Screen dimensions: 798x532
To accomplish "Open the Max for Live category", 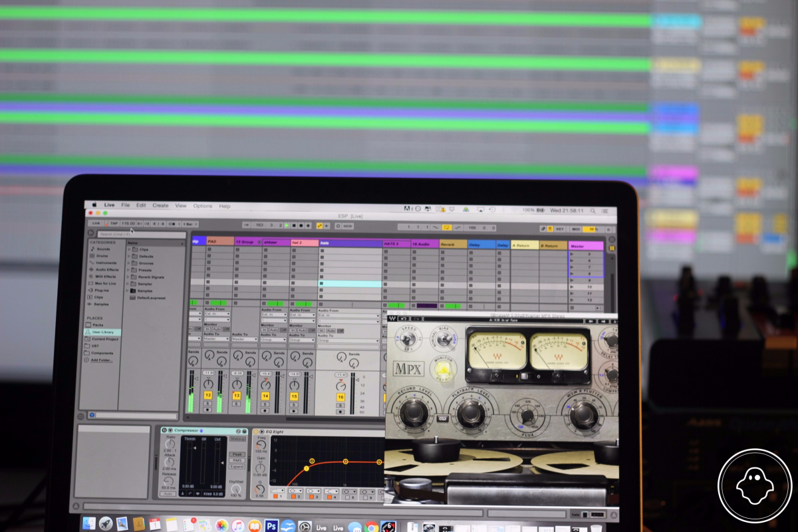I will [103, 283].
